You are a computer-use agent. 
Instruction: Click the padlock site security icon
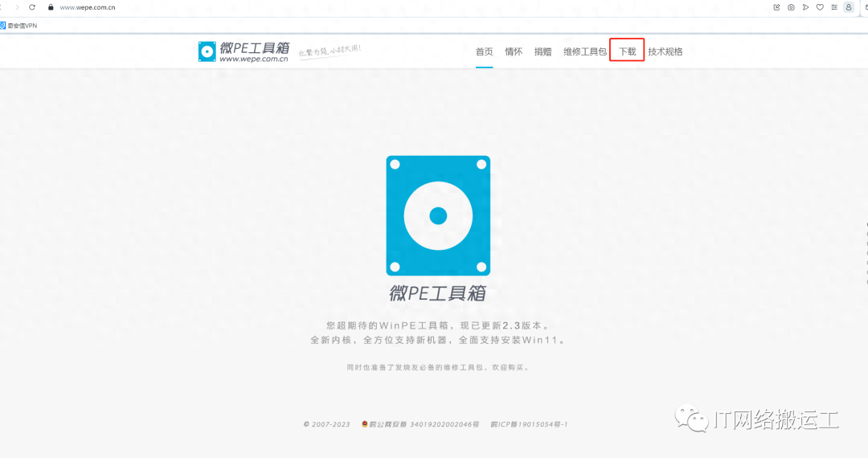click(x=51, y=7)
